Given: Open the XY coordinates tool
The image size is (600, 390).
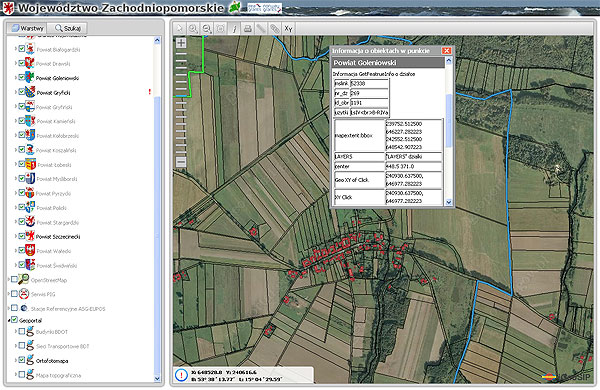Looking at the screenshot, I should [x=288, y=29].
